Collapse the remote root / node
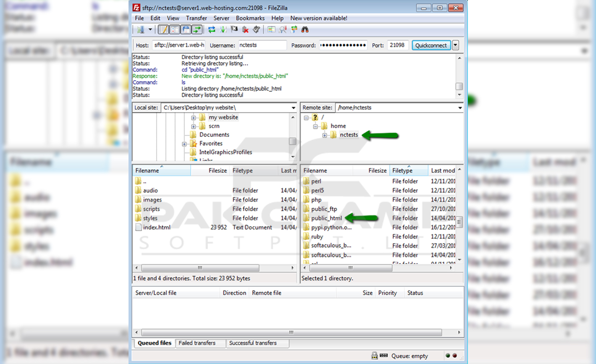Viewport: 596px width, 364px height. click(306, 118)
